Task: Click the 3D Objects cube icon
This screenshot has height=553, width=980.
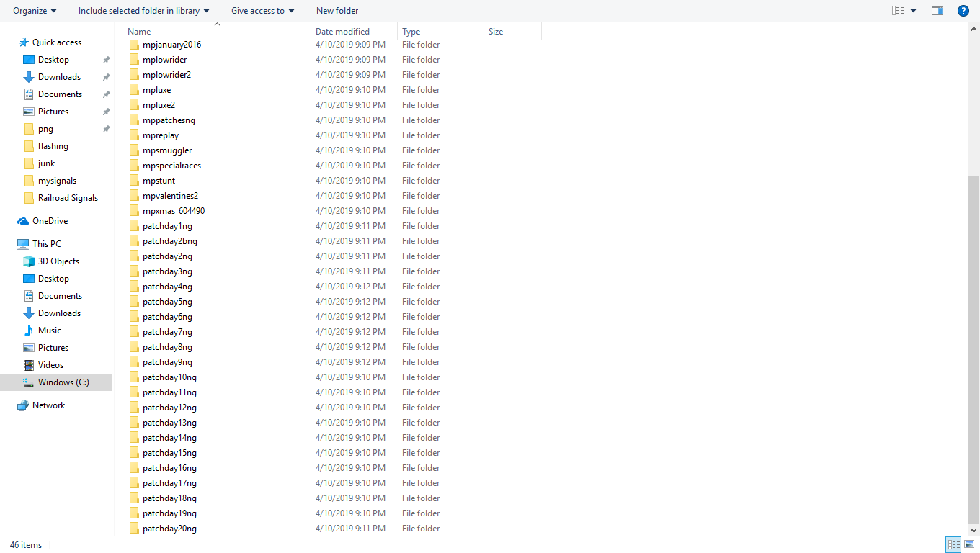Action: tap(29, 261)
